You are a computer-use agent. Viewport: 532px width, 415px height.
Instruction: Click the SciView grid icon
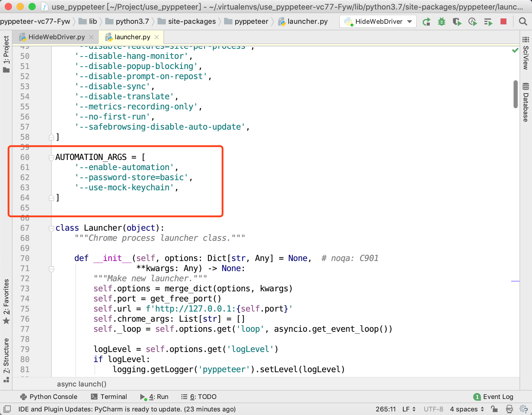[526, 40]
